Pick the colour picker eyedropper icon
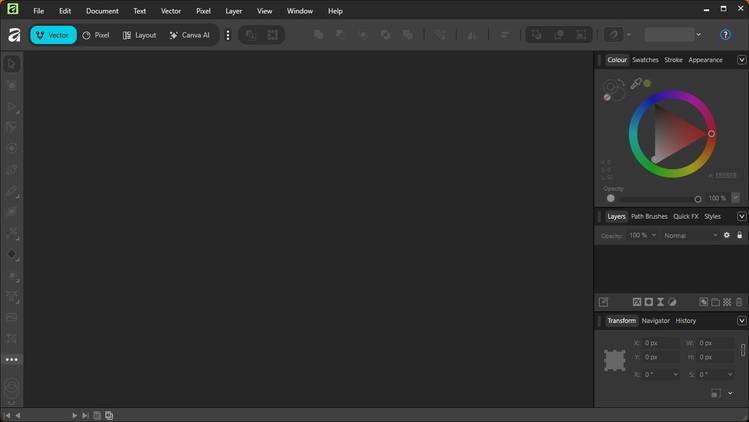The image size is (749, 422). [x=635, y=84]
